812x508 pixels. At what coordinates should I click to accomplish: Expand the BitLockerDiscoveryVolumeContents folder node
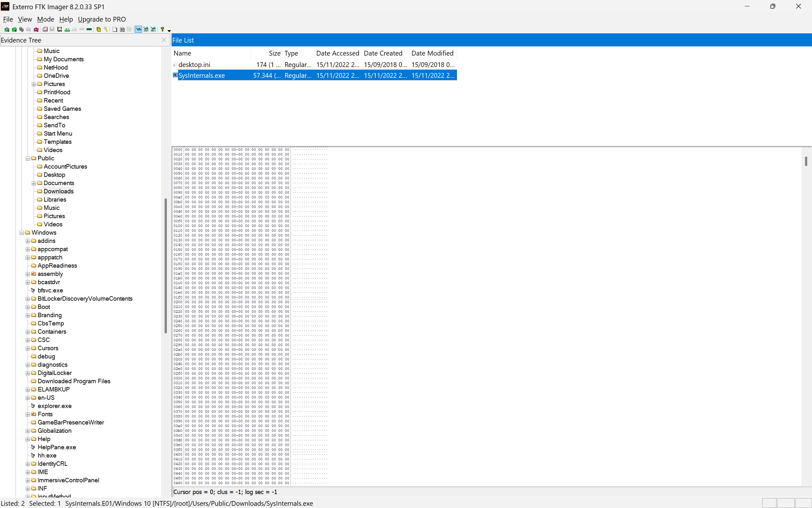(x=28, y=299)
